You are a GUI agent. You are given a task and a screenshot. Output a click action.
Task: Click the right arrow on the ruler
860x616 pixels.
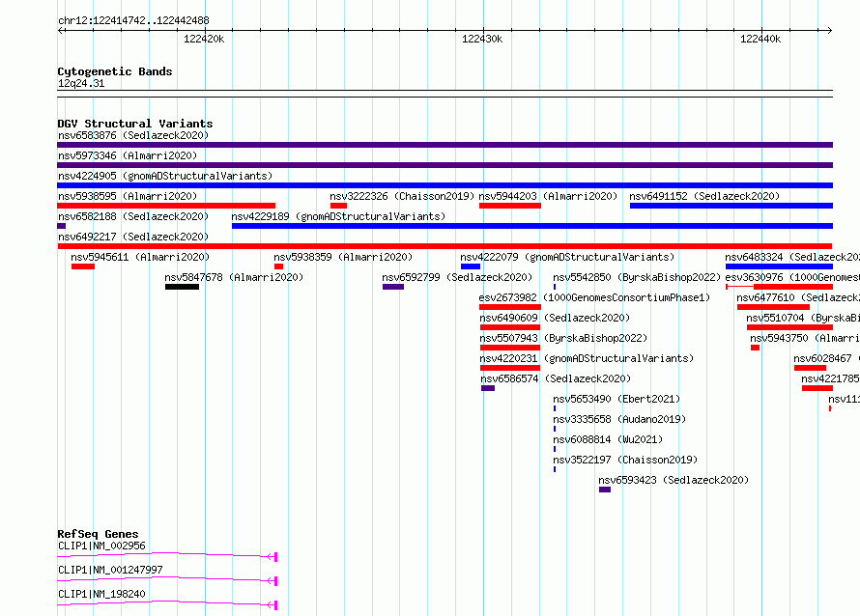point(830,30)
